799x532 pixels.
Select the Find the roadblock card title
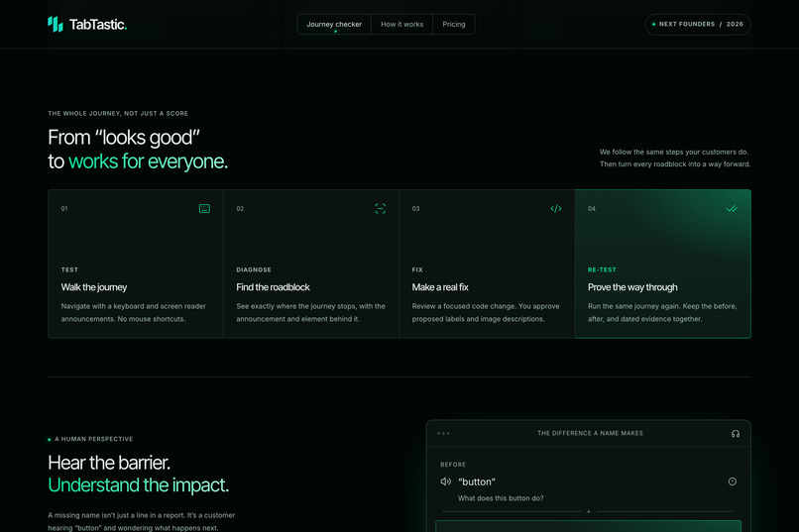pyautogui.click(x=273, y=287)
